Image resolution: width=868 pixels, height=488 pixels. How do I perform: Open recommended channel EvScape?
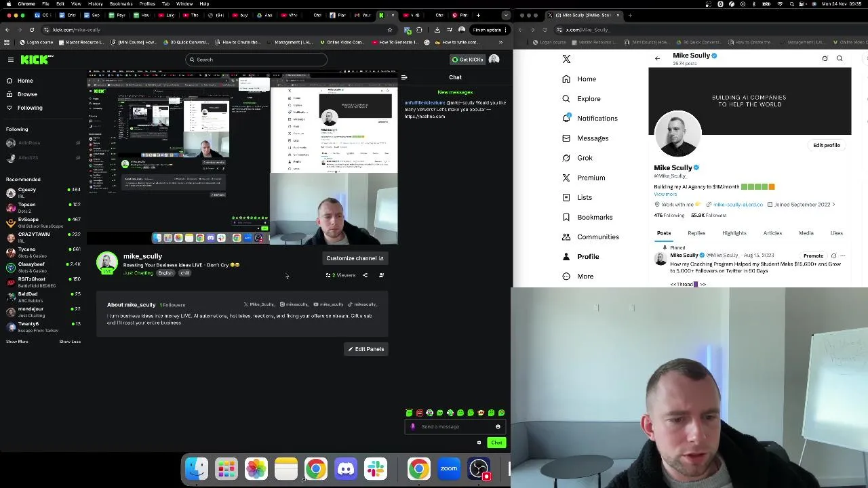pos(43,222)
